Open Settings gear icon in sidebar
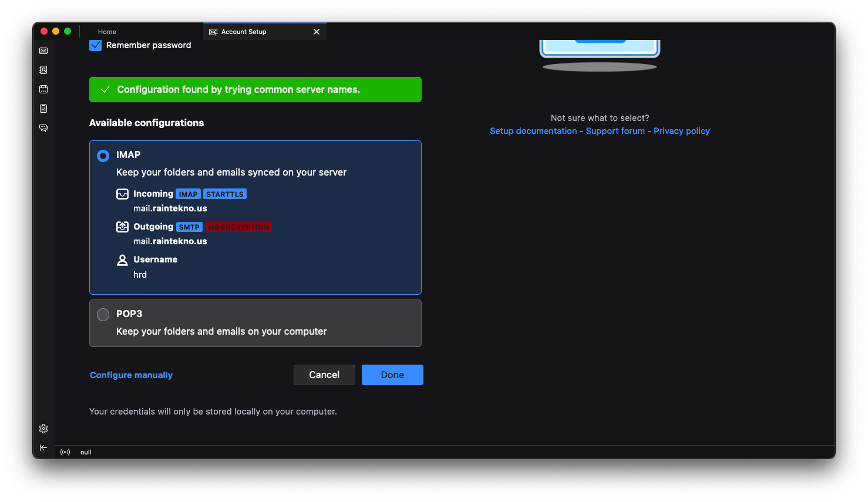 [43, 429]
